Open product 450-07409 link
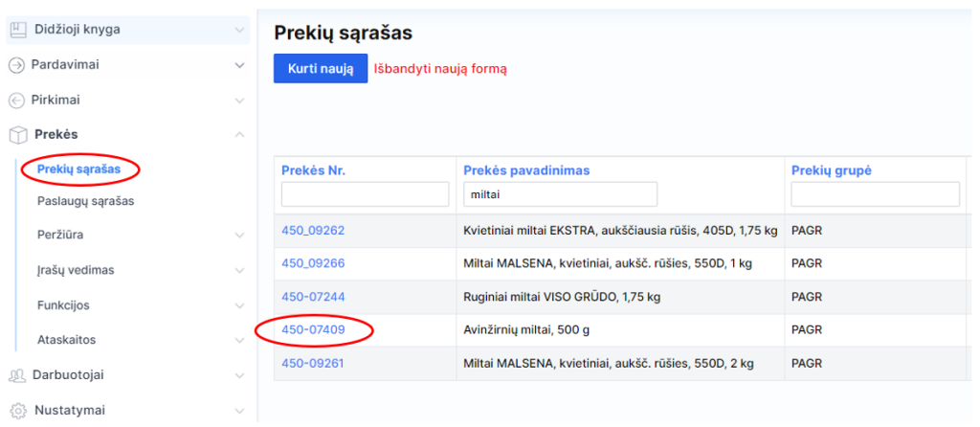The height and width of the screenshot is (427, 980). tap(313, 330)
